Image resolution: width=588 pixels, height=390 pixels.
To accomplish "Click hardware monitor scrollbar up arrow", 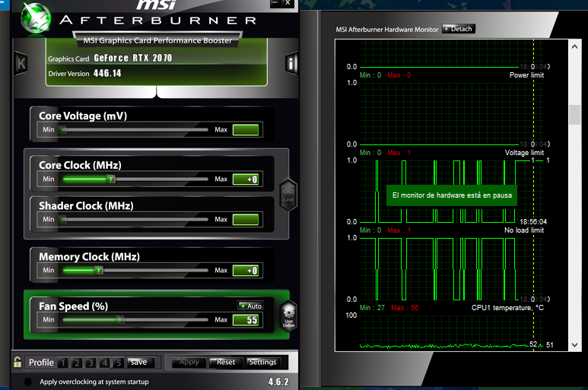I will tap(574, 46).
